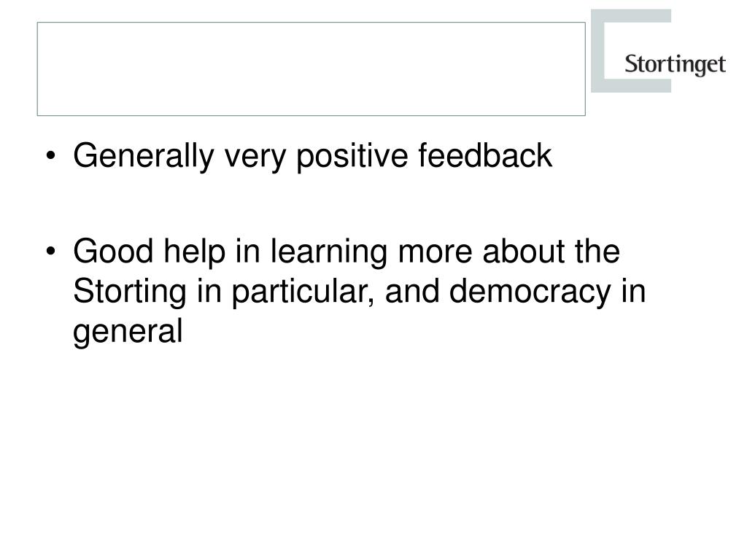Select the first bullet point marker
The image size is (747, 560).
[x=51, y=156]
